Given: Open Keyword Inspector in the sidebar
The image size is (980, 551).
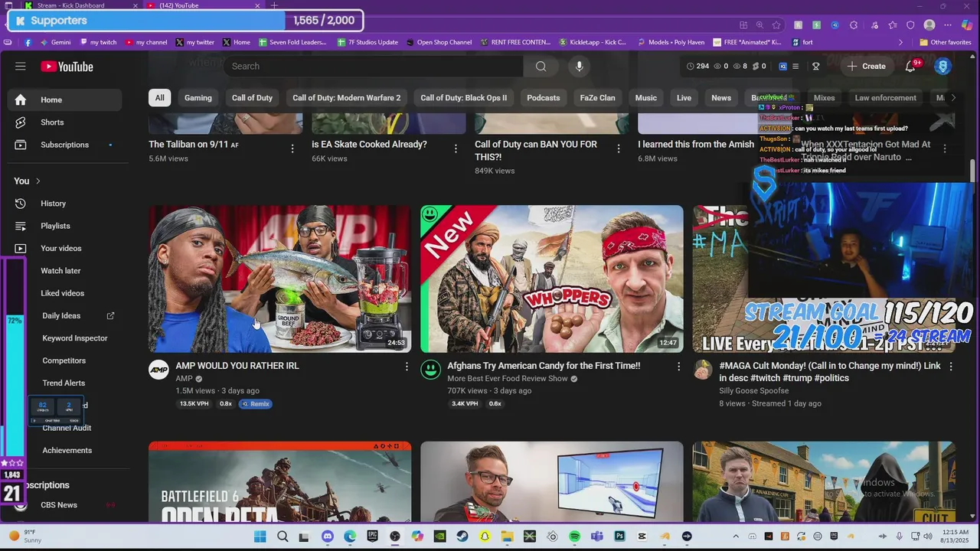Looking at the screenshot, I should [x=75, y=338].
